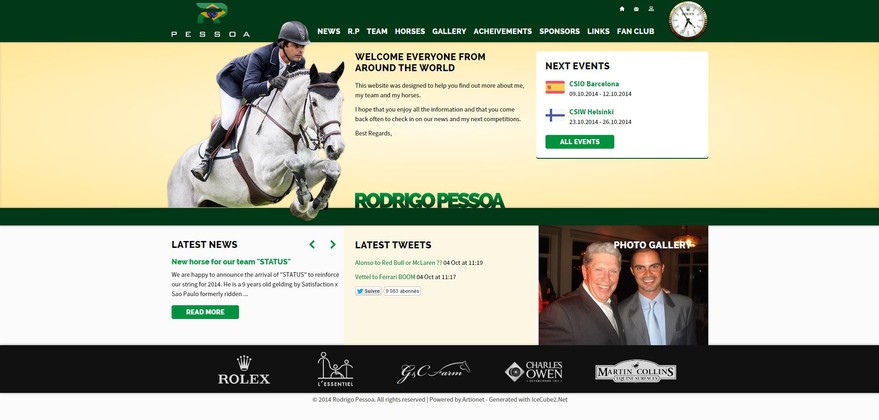Click the Rolex clock widget
Image resolution: width=879 pixels, height=420 pixels.
(688, 20)
